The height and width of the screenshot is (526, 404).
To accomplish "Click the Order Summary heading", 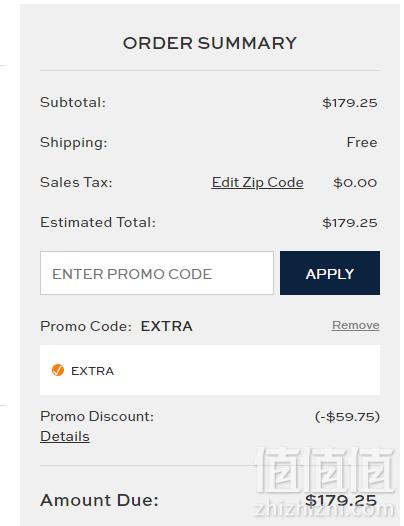I will (210, 43).
